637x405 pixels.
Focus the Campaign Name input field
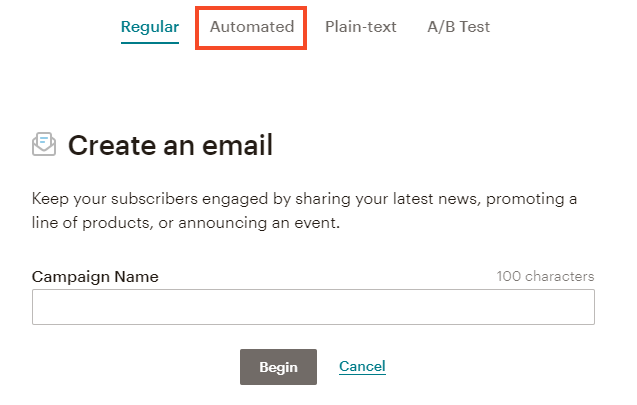pos(313,307)
